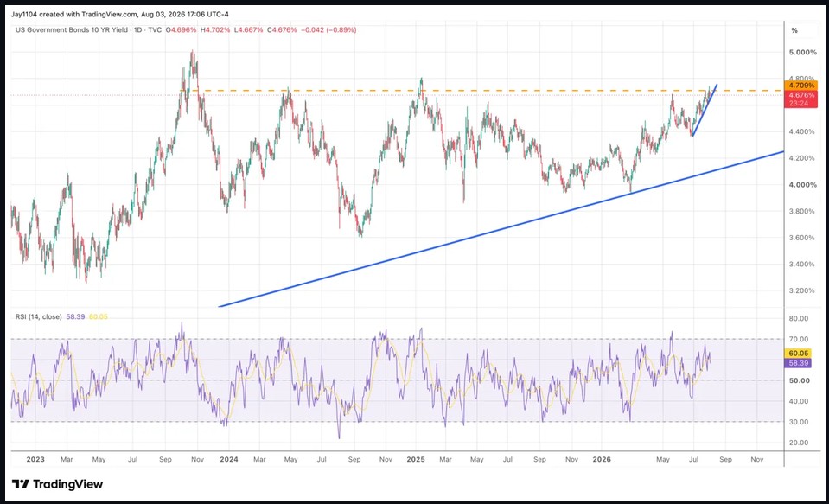Image resolution: width=829 pixels, height=504 pixels.
Task: Click the change value −0.042 (−0.89%)
Action: 328,30
